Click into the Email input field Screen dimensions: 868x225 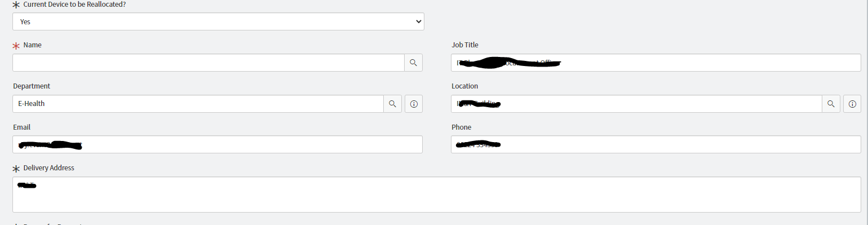[x=218, y=144]
